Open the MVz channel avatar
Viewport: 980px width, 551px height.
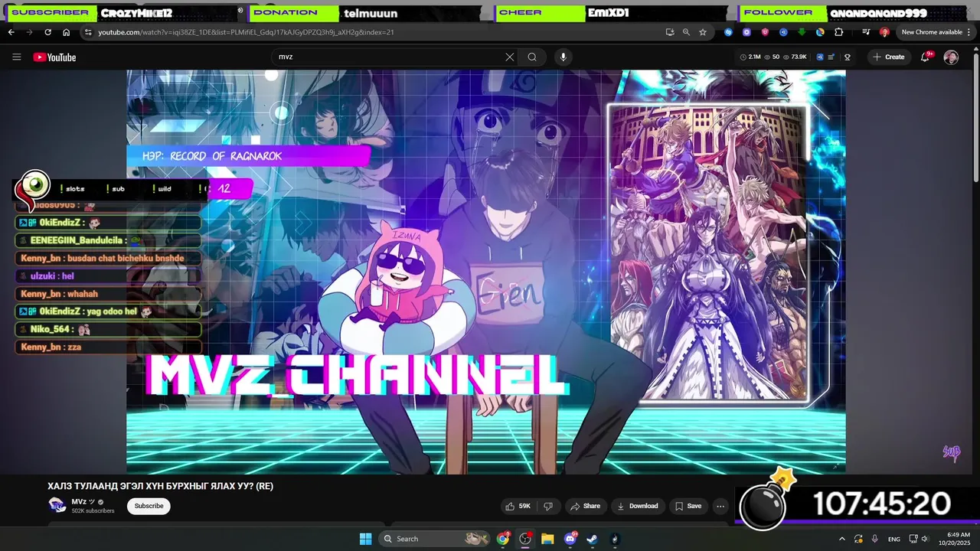[x=57, y=505]
